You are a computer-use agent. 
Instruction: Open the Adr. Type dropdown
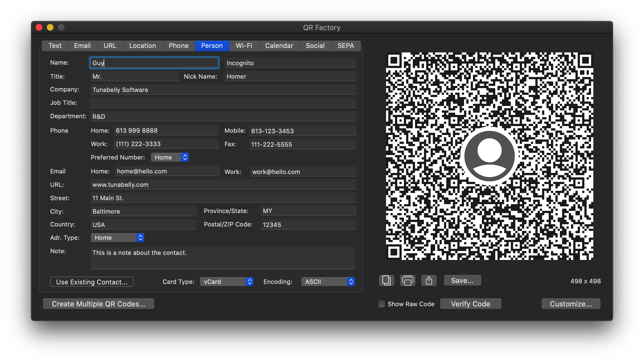(x=117, y=238)
